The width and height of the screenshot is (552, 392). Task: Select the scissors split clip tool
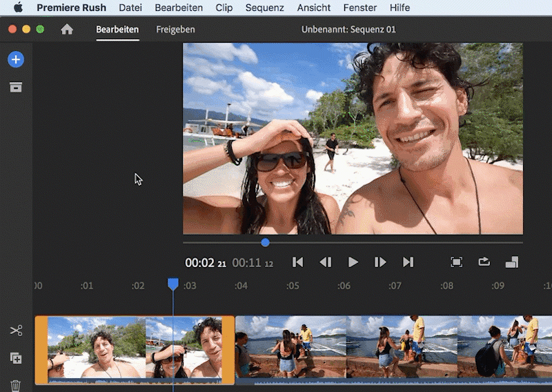(x=16, y=331)
